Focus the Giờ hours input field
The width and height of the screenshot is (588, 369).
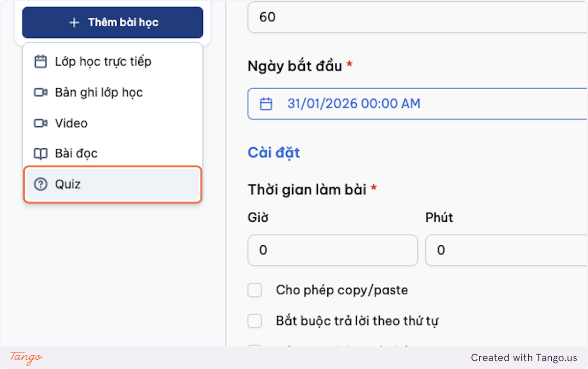click(x=333, y=251)
